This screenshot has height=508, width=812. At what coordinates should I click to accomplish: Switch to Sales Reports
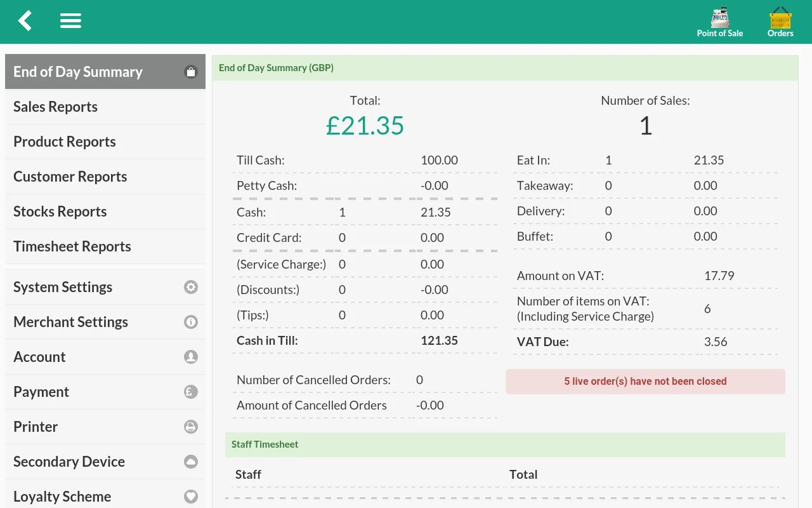point(55,106)
